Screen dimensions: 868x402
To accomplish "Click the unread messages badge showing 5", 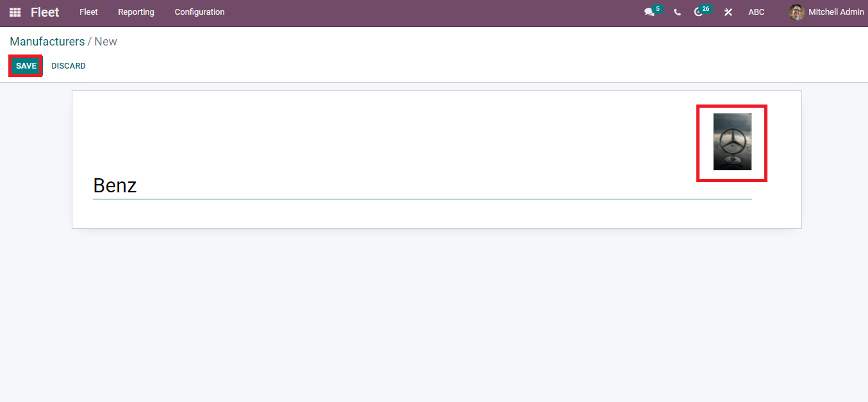I will tap(658, 9).
